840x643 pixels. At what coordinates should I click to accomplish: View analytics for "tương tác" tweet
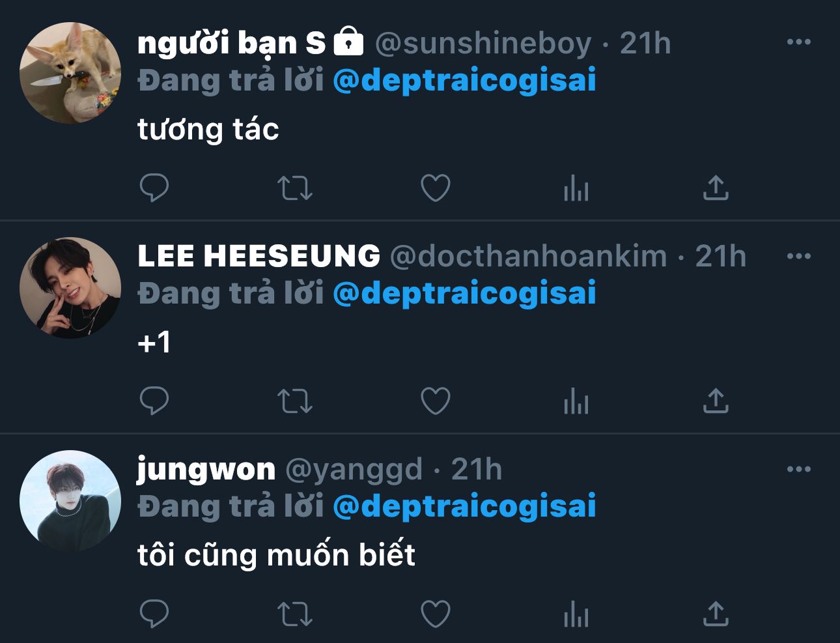576,188
